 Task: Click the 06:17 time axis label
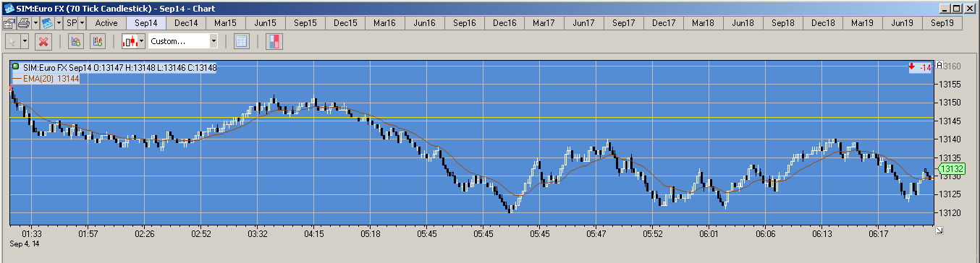pos(878,235)
